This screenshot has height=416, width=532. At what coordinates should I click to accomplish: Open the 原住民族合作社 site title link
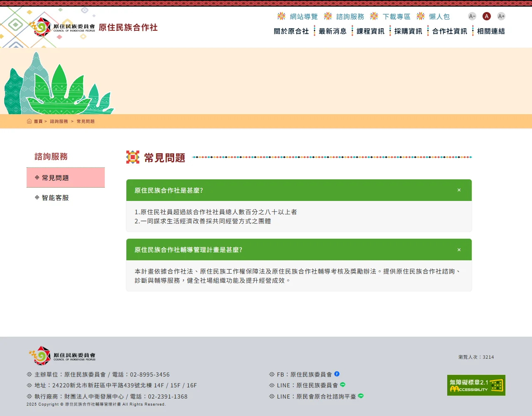[128, 27]
